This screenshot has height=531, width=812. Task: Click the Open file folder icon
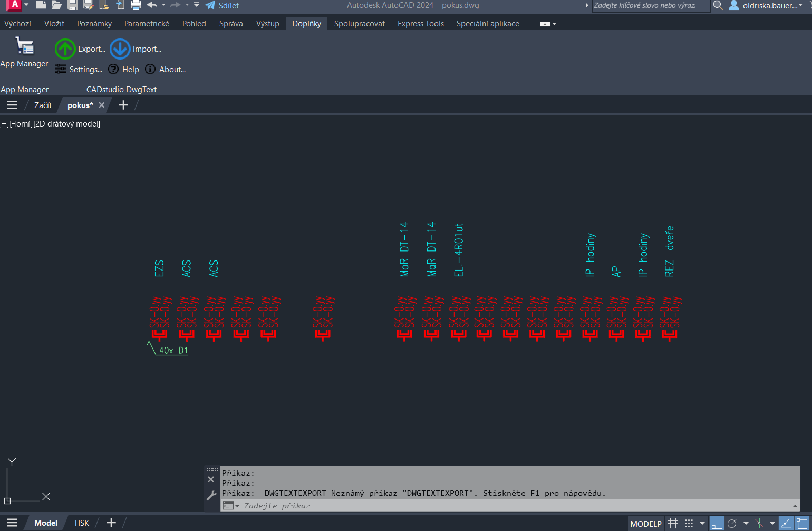click(57, 5)
